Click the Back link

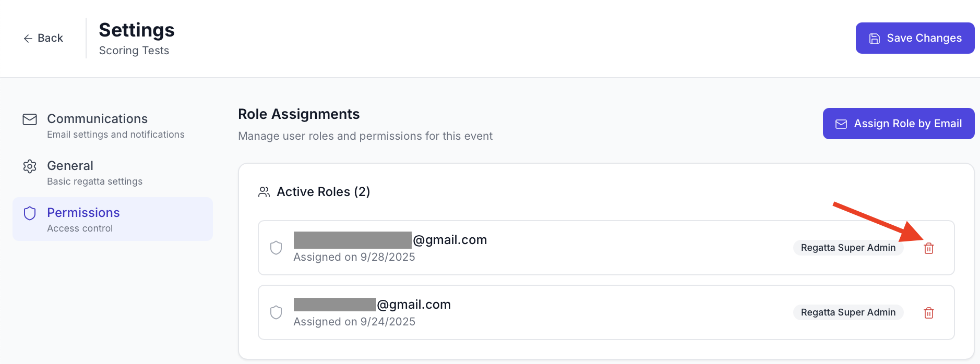(44, 38)
